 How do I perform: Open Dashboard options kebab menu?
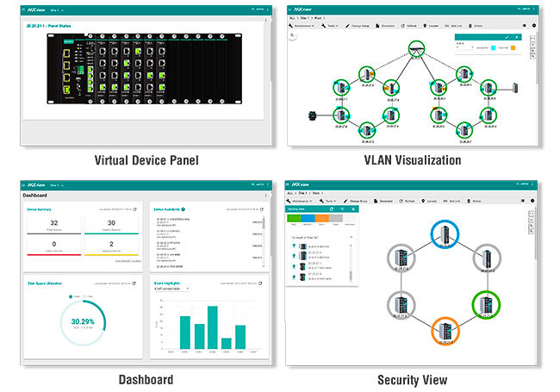(x=265, y=196)
